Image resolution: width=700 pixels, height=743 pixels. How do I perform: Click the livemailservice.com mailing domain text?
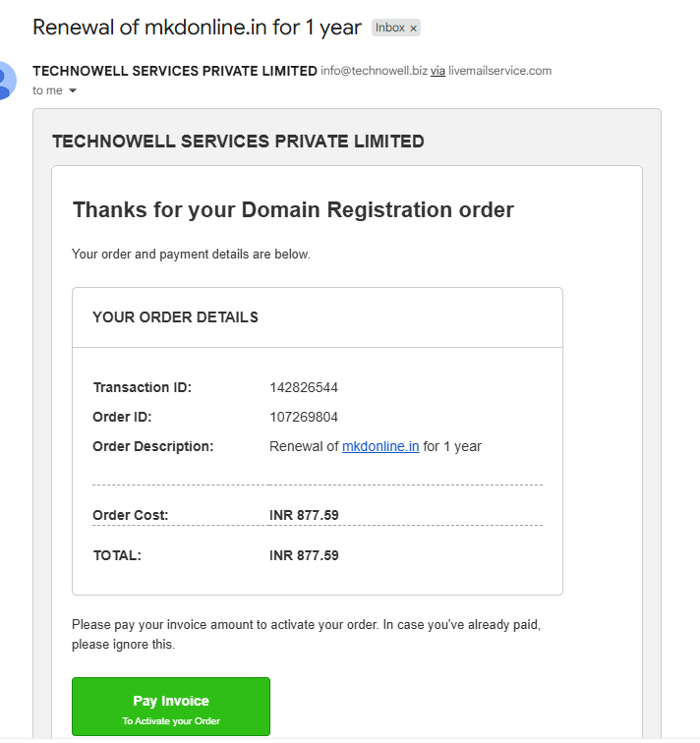(x=500, y=71)
